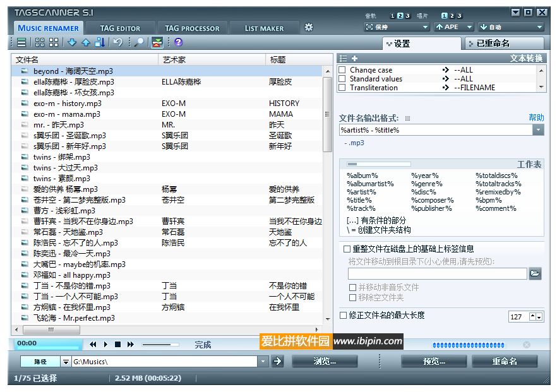Open the 设置 tab
The width and height of the screenshot is (557, 392).
(x=421, y=44)
